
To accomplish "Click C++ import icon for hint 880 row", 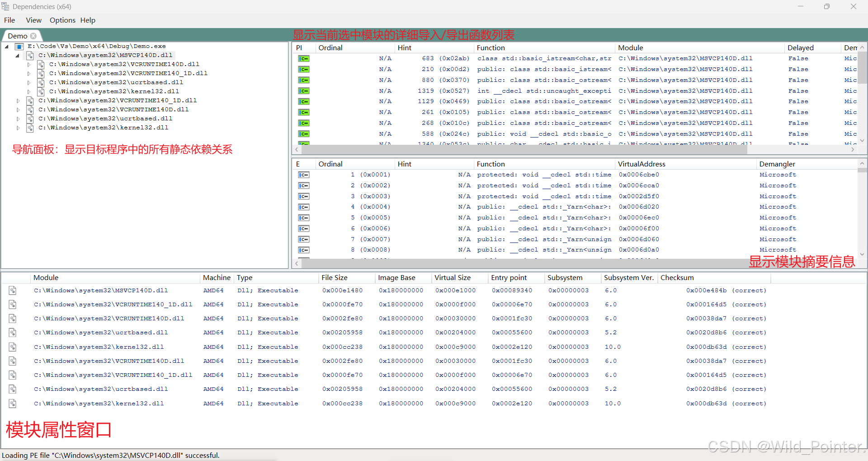I will (304, 80).
